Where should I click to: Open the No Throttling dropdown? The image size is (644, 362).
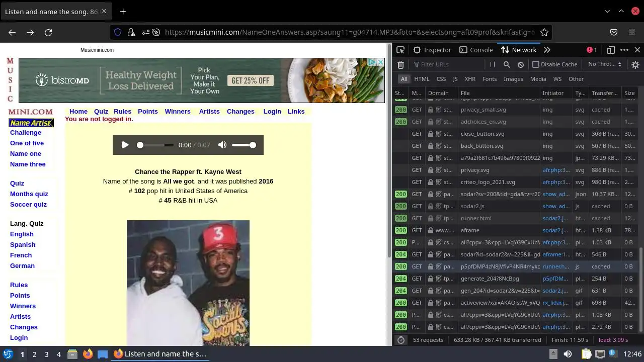[605, 64]
